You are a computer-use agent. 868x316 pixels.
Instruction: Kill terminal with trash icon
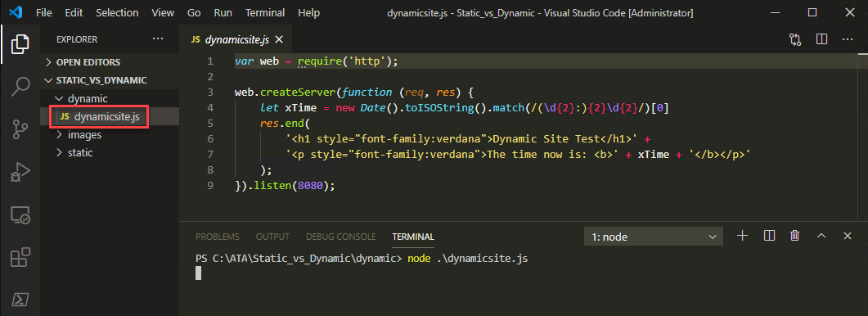coord(795,236)
